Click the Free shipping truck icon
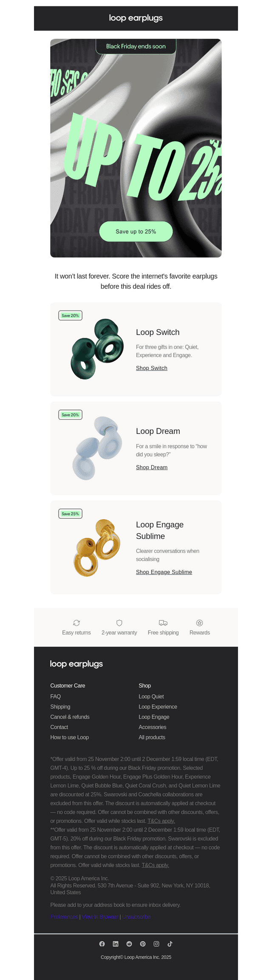This screenshot has height=980, width=272. pos(163,623)
